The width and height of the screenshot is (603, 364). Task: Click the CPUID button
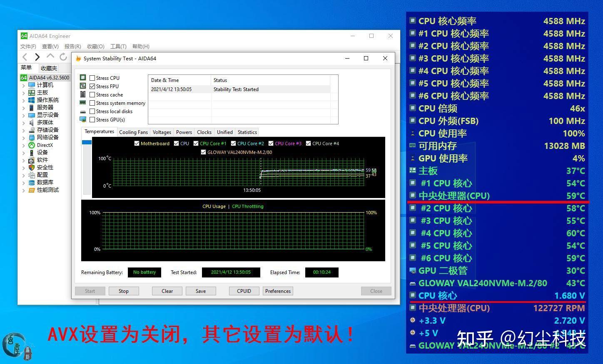[244, 291]
